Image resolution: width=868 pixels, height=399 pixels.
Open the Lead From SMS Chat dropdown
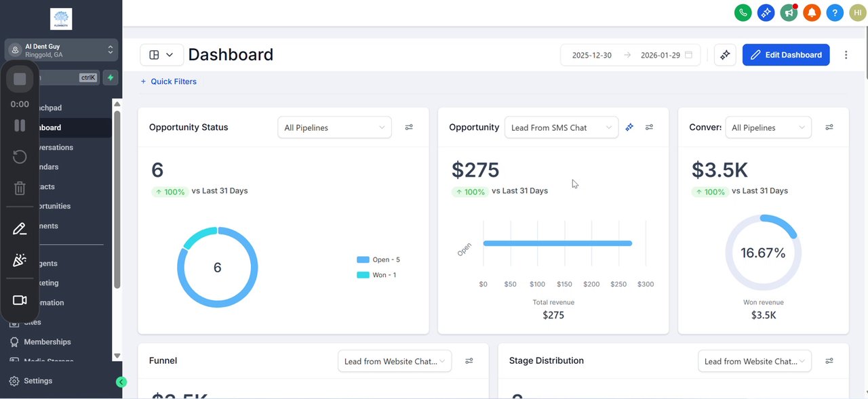(x=561, y=127)
